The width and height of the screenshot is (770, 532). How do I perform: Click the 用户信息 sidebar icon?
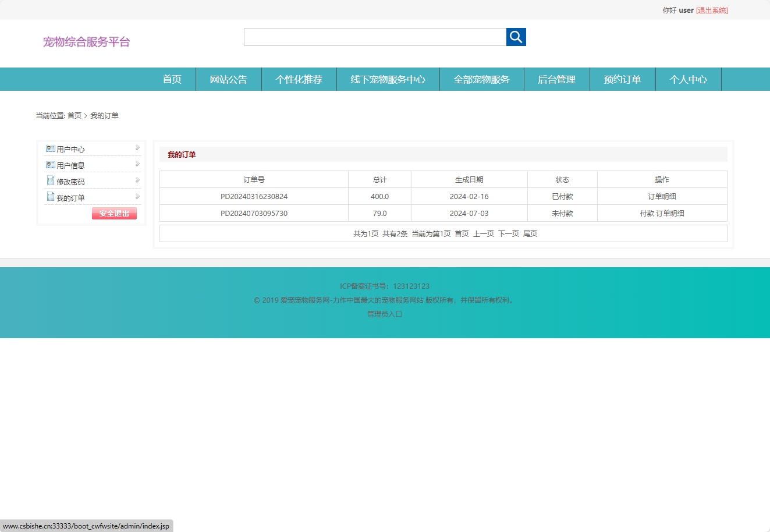click(51, 165)
